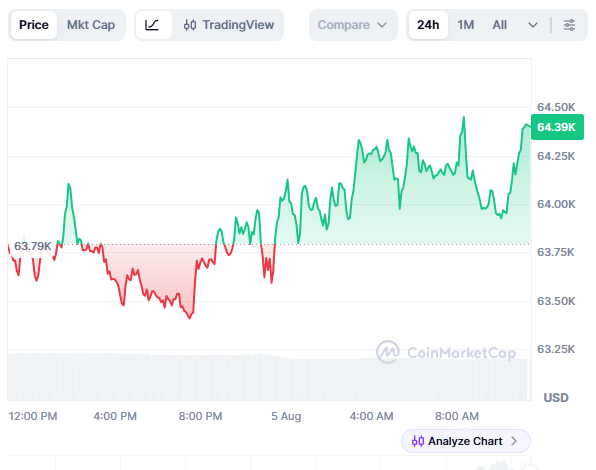The image size is (596, 470).
Task: Select the 24h time range tab
Action: [x=428, y=25]
